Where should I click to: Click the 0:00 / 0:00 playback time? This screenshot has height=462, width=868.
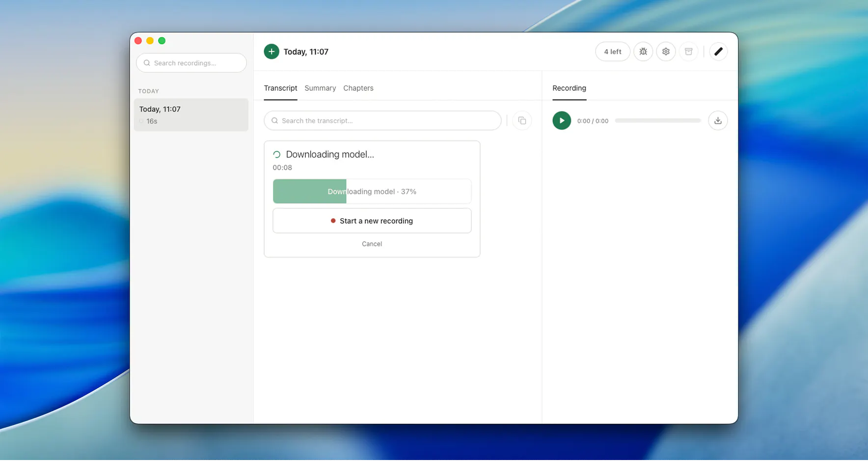(x=593, y=121)
